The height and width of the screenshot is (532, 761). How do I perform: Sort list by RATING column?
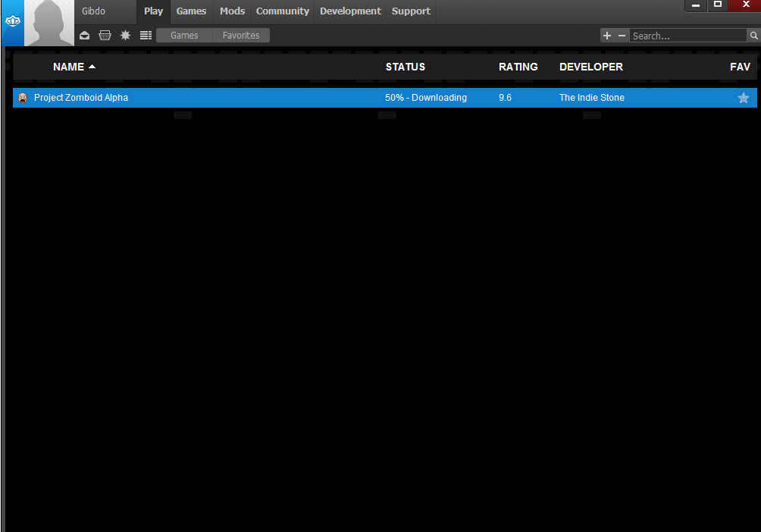(518, 67)
